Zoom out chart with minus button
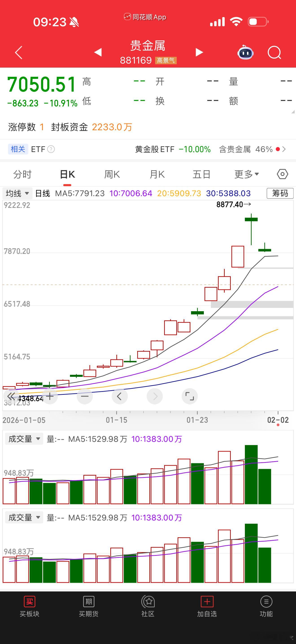The image size is (296, 644). (85, 396)
